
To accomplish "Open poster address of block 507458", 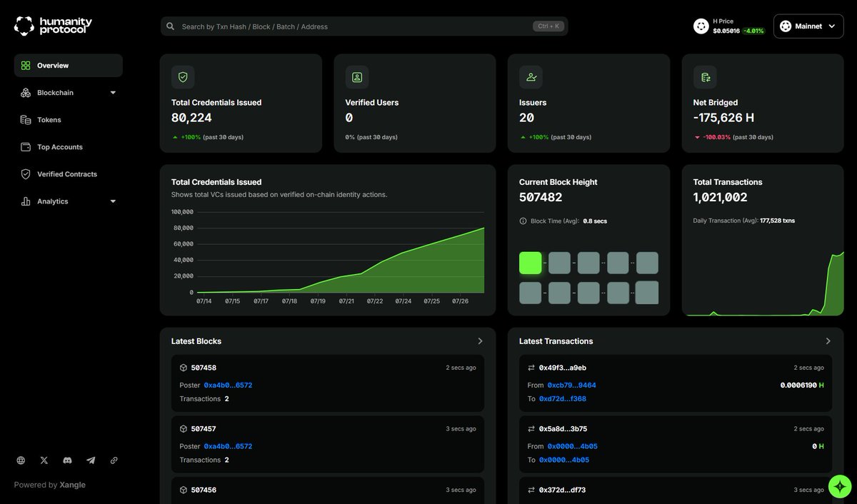I will (228, 385).
